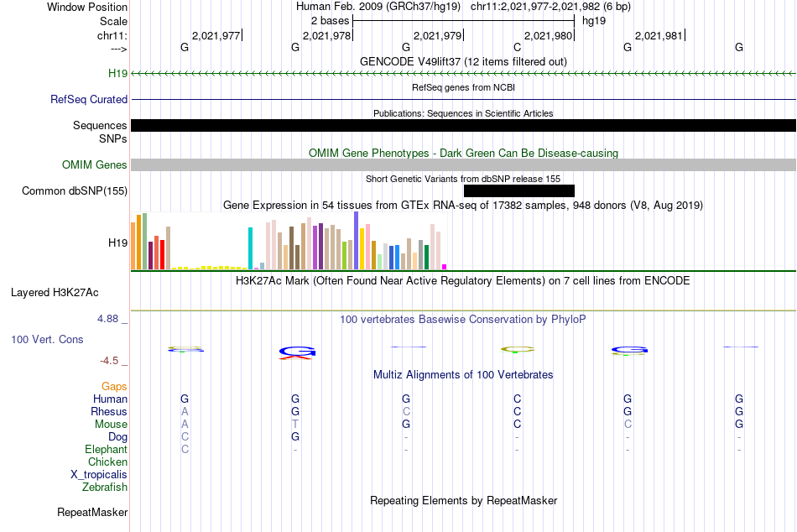Click the GTEx Gene Expression track title
Viewport: 797px width, 532px height.
(463, 206)
